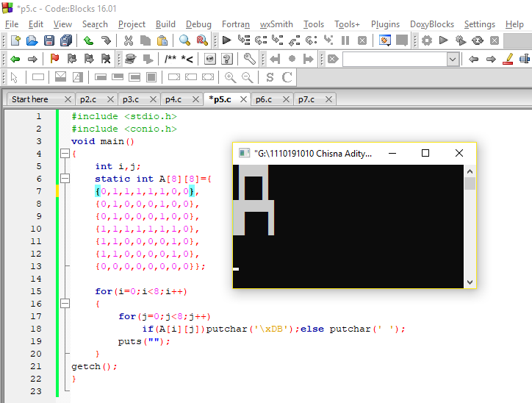The height and width of the screenshot is (403, 532).
Task: Click the select pointer arrow tool icon
Action: coord(14,77)
